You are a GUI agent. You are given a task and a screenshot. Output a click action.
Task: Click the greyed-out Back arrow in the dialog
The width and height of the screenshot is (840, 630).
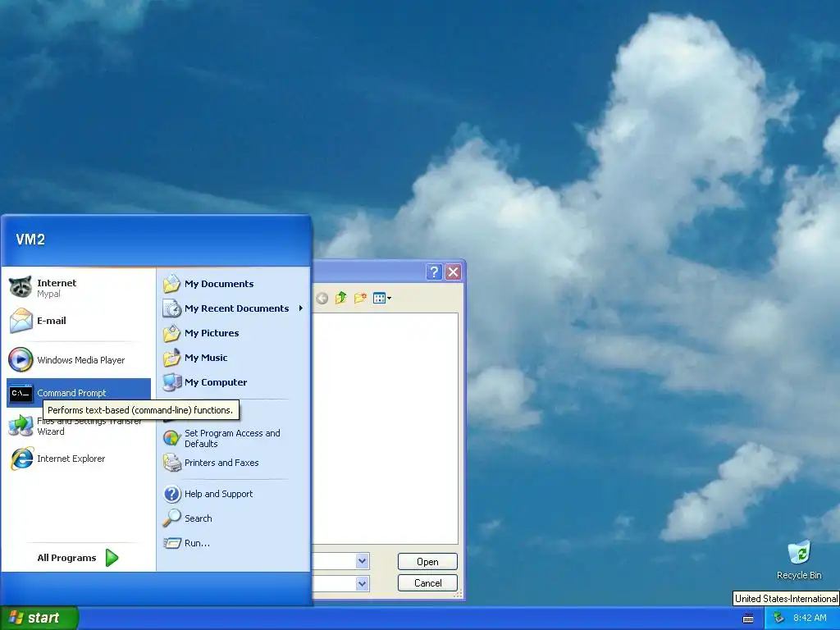322,299
